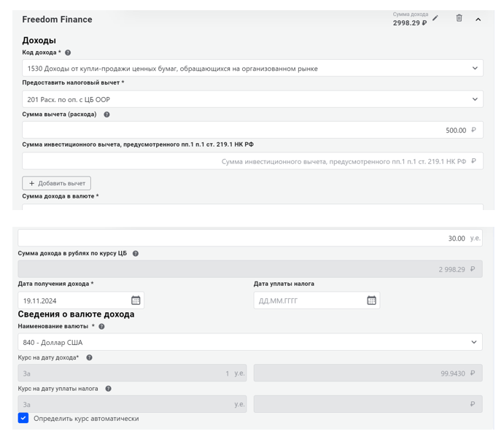Click the Дата уплаты налога date field
504x442 pixels.
point(306,301)
